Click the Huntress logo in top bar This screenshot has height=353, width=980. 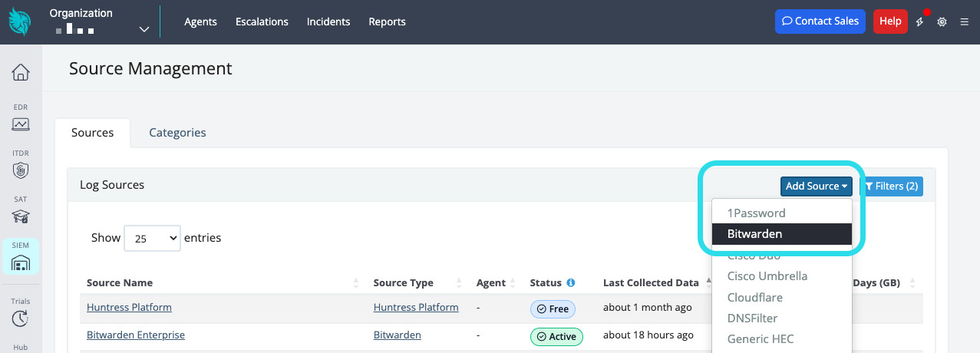click(x=21, y=21)
